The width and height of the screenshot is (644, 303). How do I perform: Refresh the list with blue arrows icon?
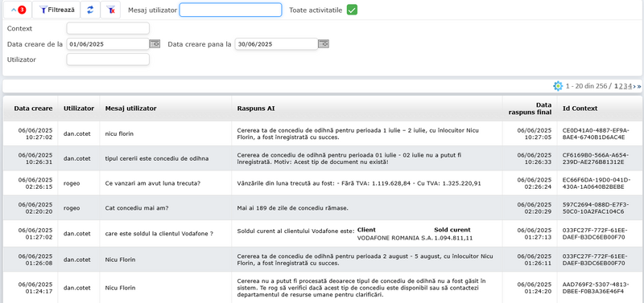click(90, 10)
